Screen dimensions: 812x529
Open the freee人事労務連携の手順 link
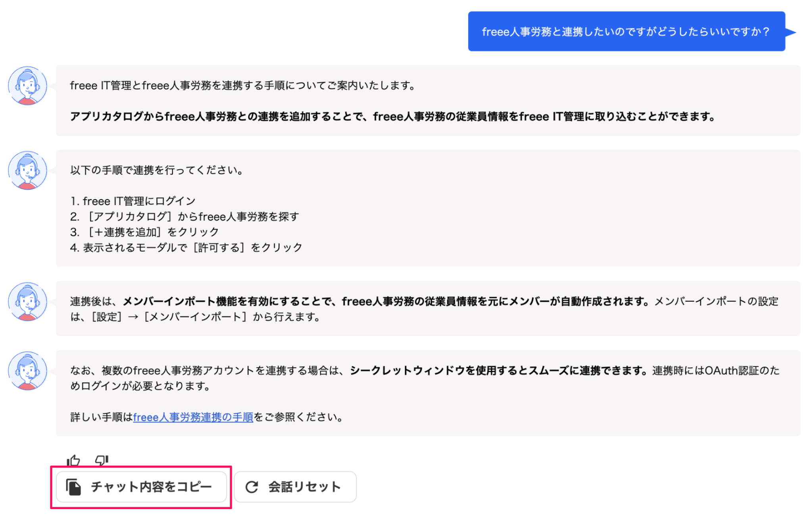[x=193, y=417]
